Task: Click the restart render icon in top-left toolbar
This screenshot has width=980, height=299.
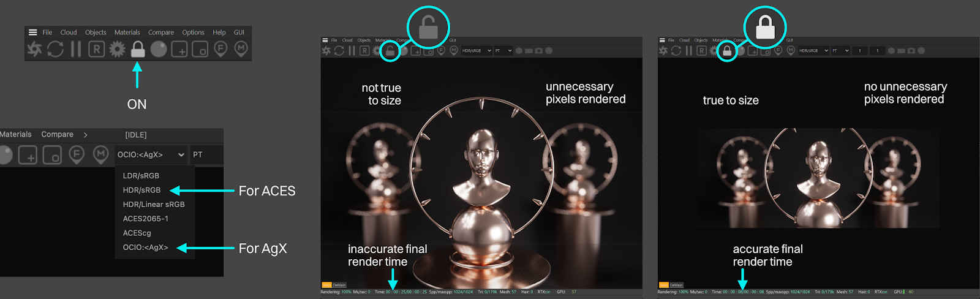Action: [56, 49]
